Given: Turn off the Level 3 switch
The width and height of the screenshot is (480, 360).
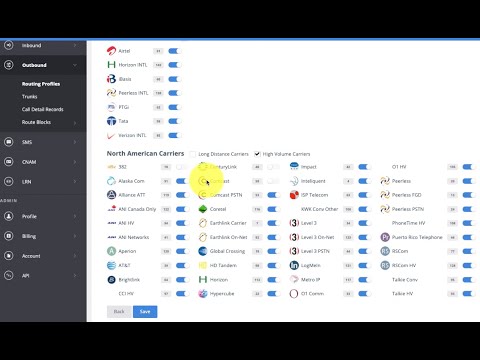Looking at the screenshot, I should (364, 223).
